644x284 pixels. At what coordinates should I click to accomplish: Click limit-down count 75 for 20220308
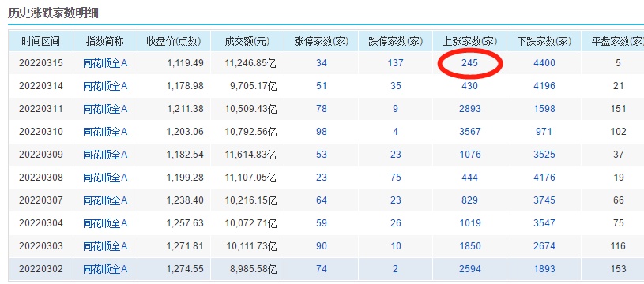tap(396, 177)
